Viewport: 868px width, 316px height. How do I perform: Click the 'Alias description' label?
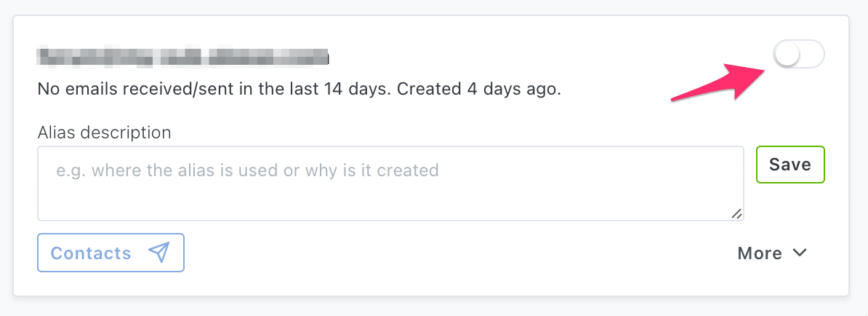click(x=104, y=133)
